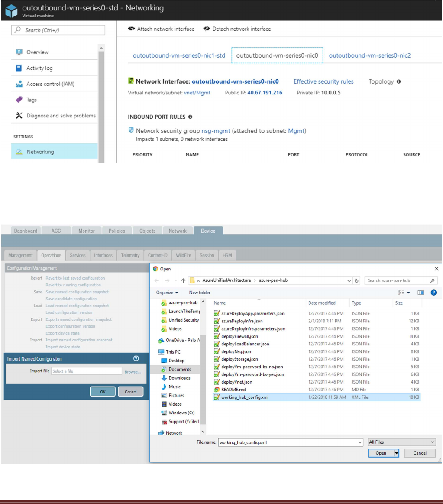Screen dimensions: 443x504
Task: Click the Activity log icon
Action: (x=19, y=68)
